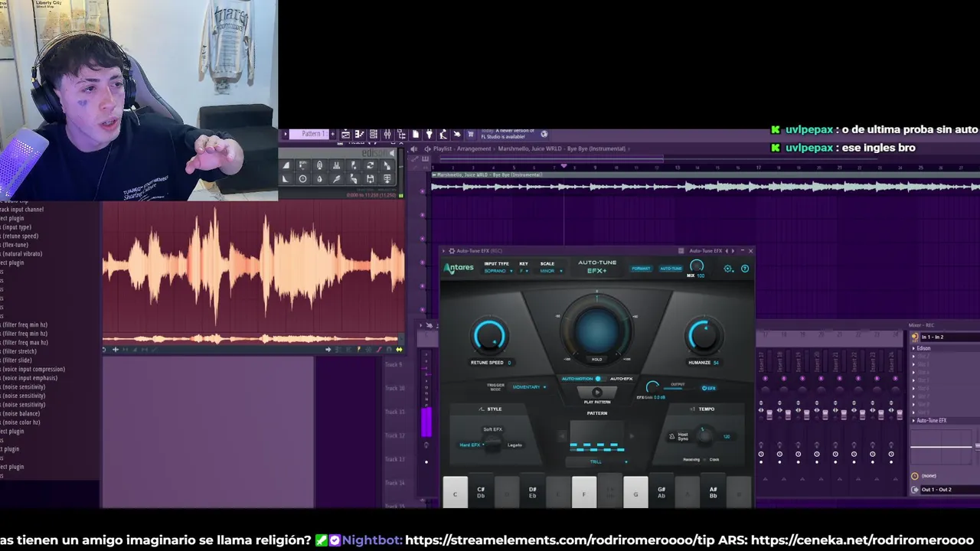980x551 pixels.
Task: Click Edison's speaker icon beside the logo
Action: [x=392, y=153]
